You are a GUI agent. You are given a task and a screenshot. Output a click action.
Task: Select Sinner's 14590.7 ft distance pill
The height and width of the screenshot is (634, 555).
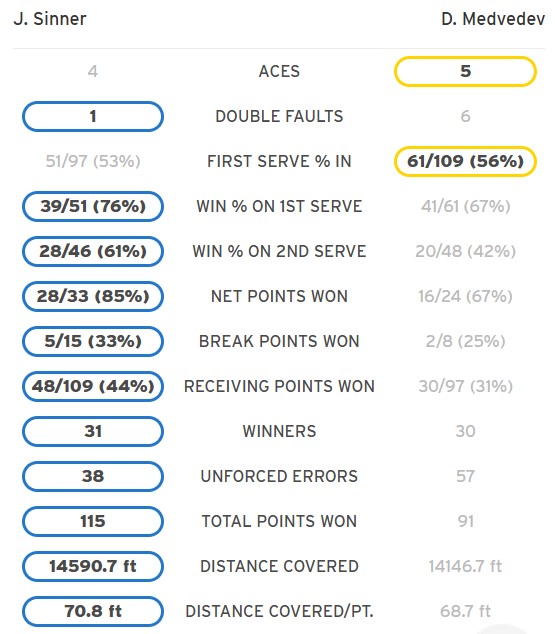click(93, 566)
